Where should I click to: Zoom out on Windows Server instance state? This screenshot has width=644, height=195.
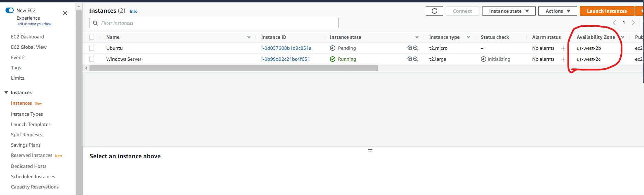click(416, 59)
